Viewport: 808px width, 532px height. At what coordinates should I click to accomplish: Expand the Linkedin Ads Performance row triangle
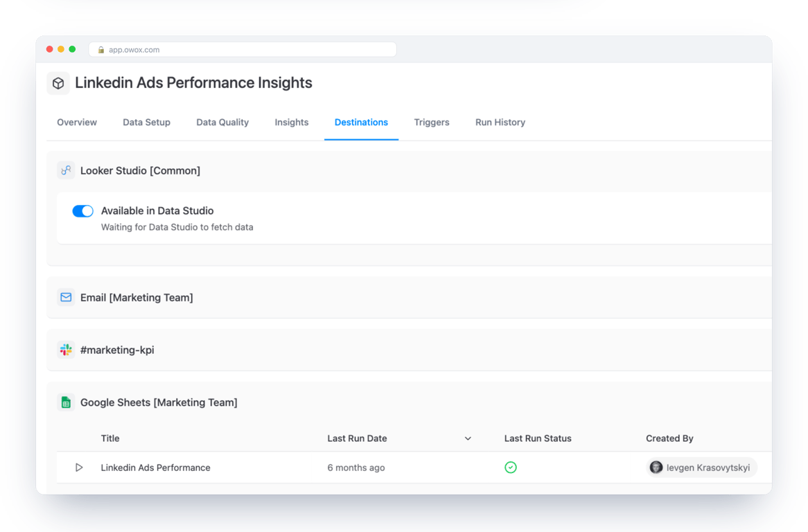click(79, 468)
